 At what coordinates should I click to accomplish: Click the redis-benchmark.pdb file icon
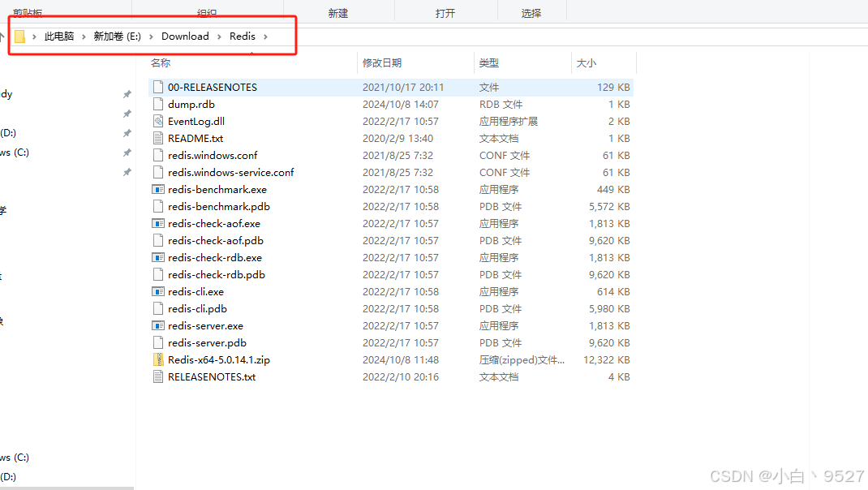[x=158, y=207]
